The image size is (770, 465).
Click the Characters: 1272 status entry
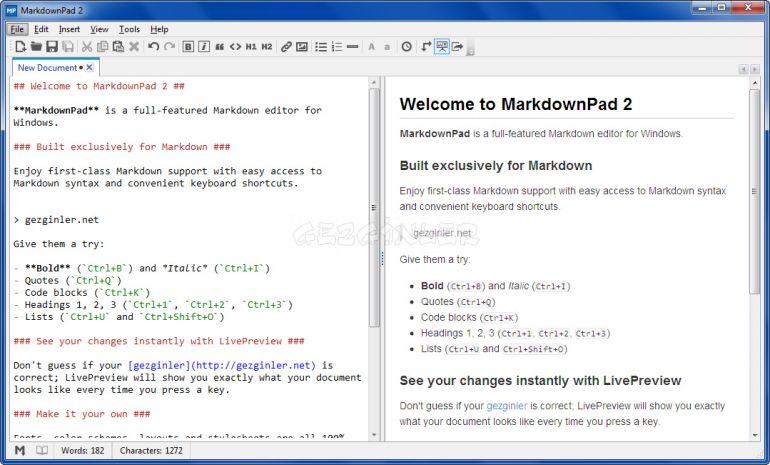click(151, 450)
